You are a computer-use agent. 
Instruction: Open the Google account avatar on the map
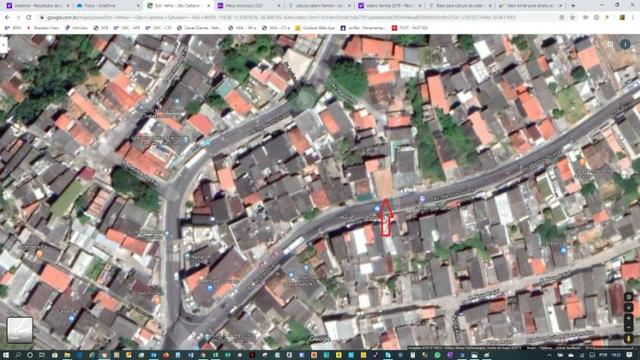pos(625,44)
